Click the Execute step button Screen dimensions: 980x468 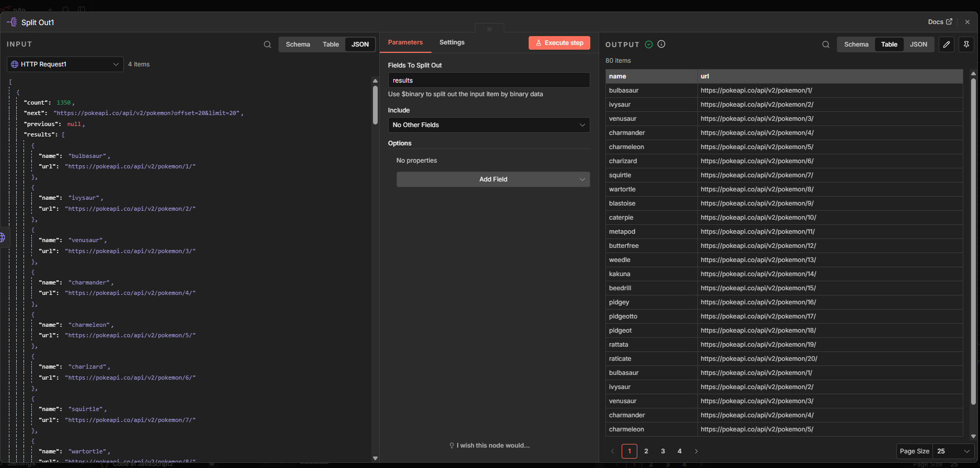click(x=559, y=43)
